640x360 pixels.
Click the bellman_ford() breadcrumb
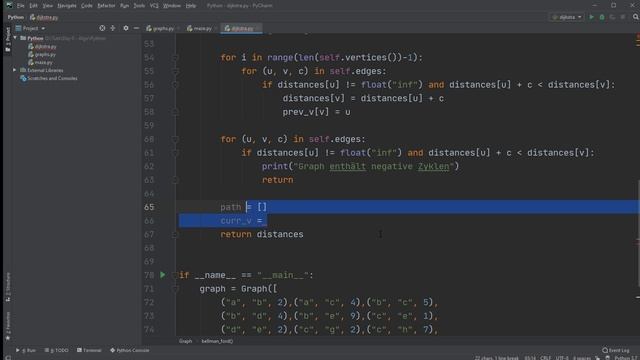coord(217,341)
